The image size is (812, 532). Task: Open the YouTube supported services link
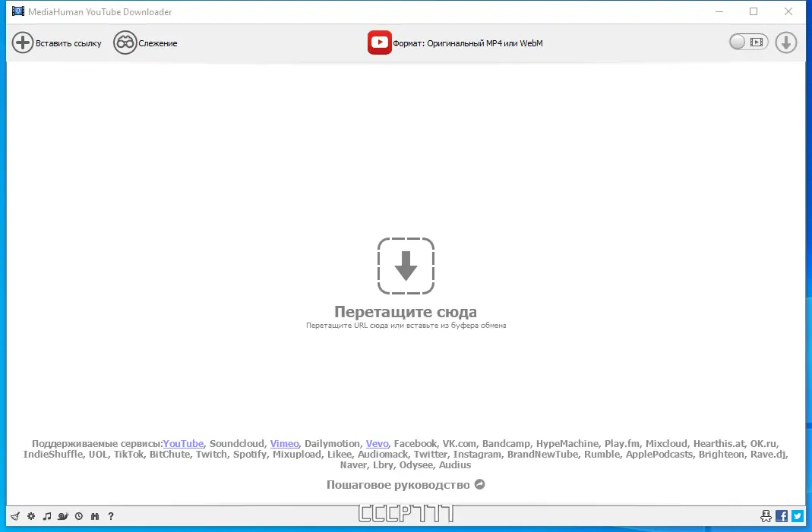[183, 443]
